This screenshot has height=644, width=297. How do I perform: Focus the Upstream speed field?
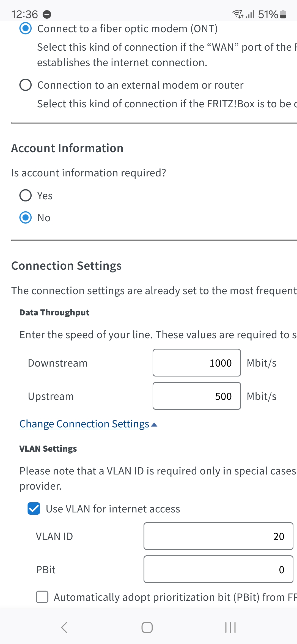click(197, 396)
